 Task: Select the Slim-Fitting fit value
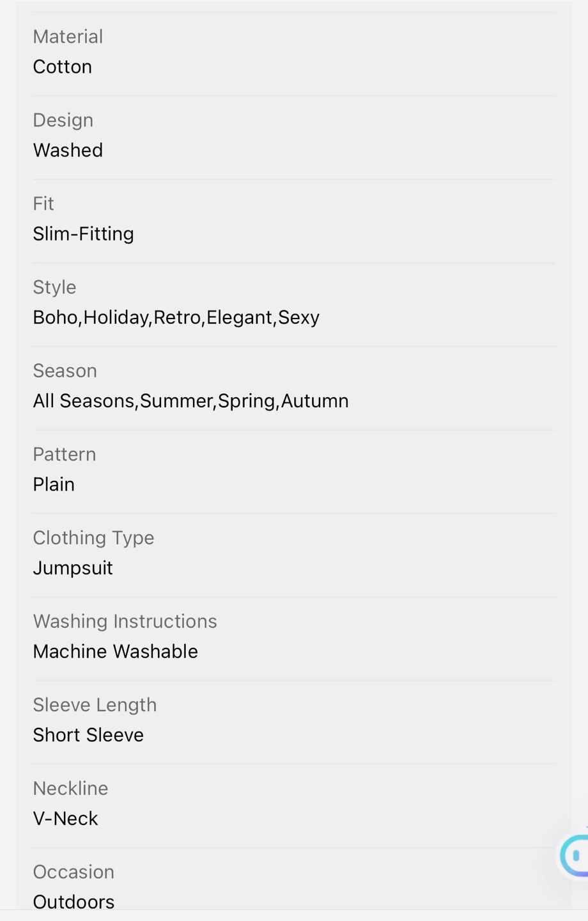click(x=83, y=233)
